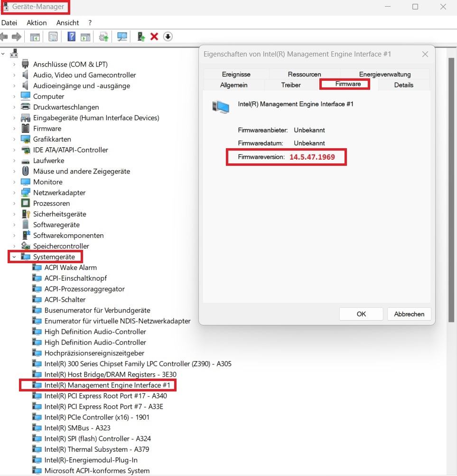Click the Forward arrow toolbar icon
This screenshot has height=476, width=457.
(x=17, y=37)
